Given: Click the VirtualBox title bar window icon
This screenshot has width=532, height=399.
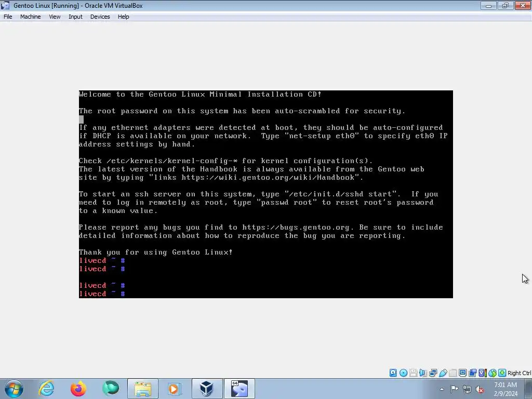Looking at the screenshot, I should 5,5.
